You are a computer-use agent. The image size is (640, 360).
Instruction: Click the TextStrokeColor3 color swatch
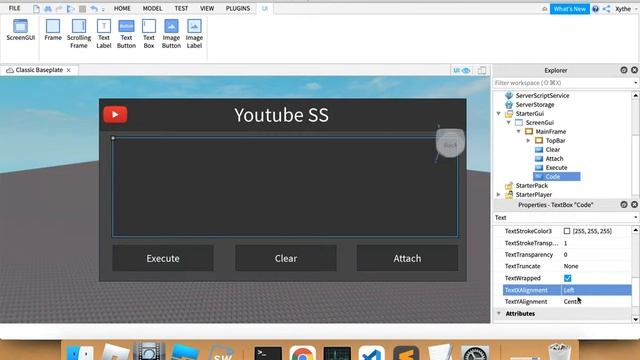(x=567, y=231)
